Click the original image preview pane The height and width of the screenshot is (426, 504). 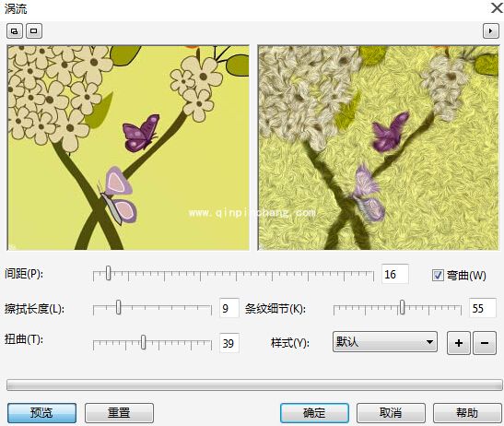[128, 148]
